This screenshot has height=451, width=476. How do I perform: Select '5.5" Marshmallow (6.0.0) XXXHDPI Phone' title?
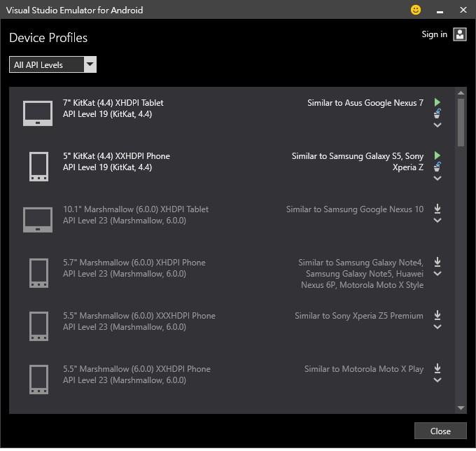pos(139,316)
